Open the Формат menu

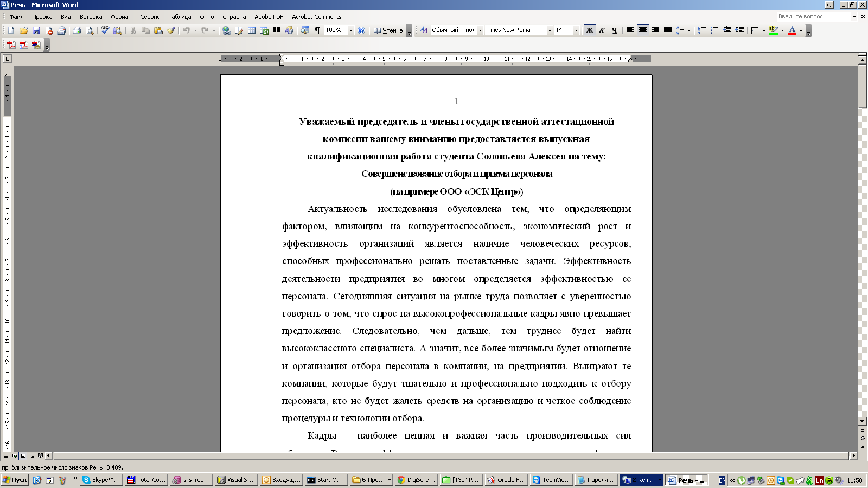[x=121, y=17]
